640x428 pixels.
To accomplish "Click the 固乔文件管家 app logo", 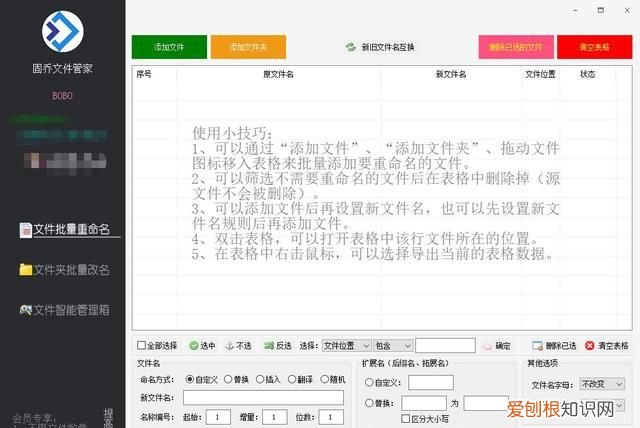I will point(63,33).
